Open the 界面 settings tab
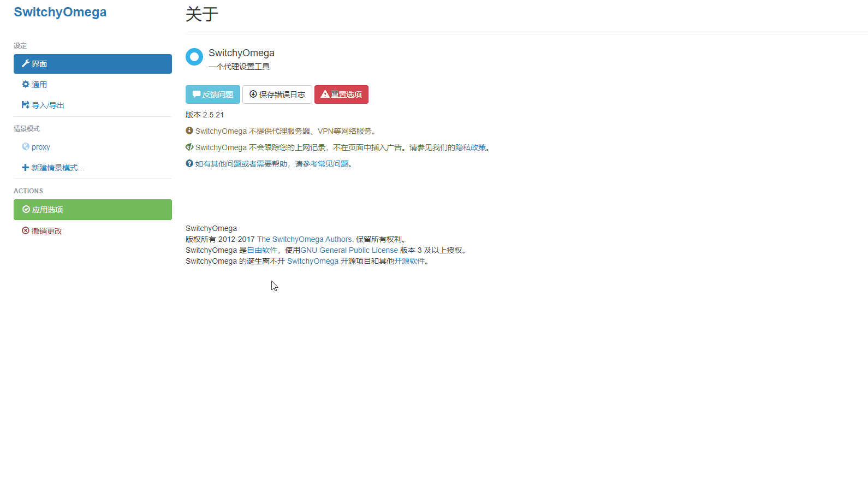The image size is (868, 480). 93,64
